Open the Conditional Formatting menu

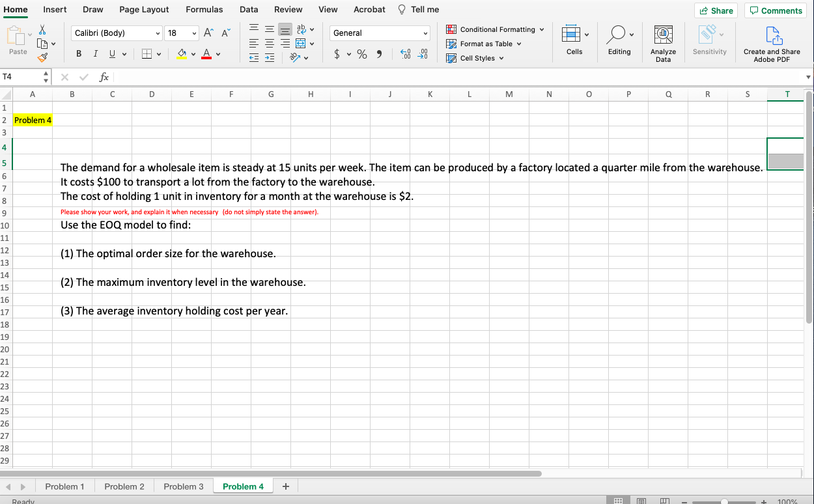click(495, 29)
